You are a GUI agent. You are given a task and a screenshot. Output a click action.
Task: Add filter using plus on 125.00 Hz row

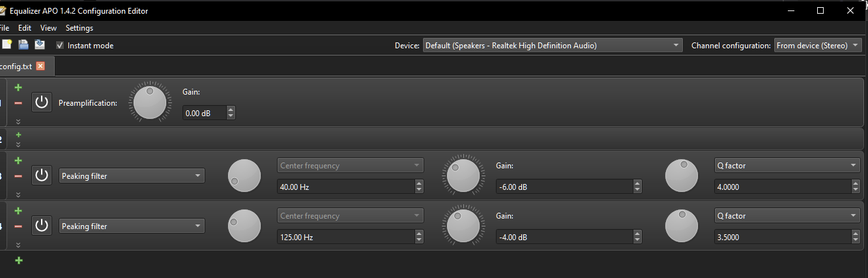[x=18, y=211]
